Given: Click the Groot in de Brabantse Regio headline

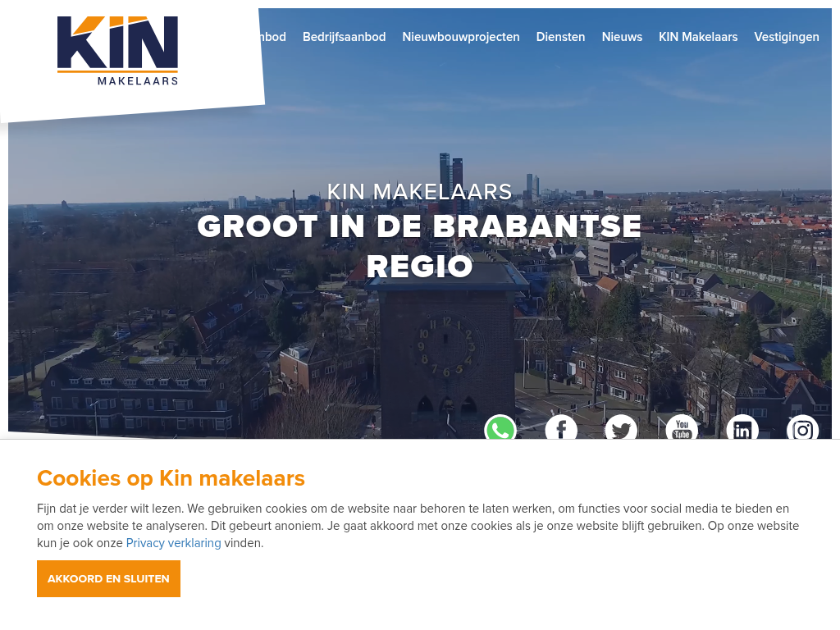Looking at the screenshot, I should (419, 246).
